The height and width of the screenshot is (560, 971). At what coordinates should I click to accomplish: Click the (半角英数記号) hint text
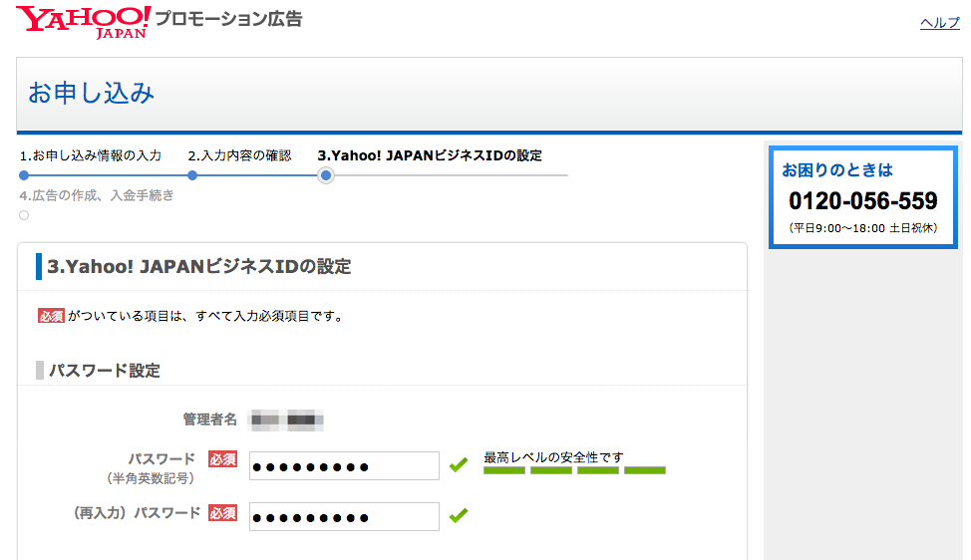(150, 478)
